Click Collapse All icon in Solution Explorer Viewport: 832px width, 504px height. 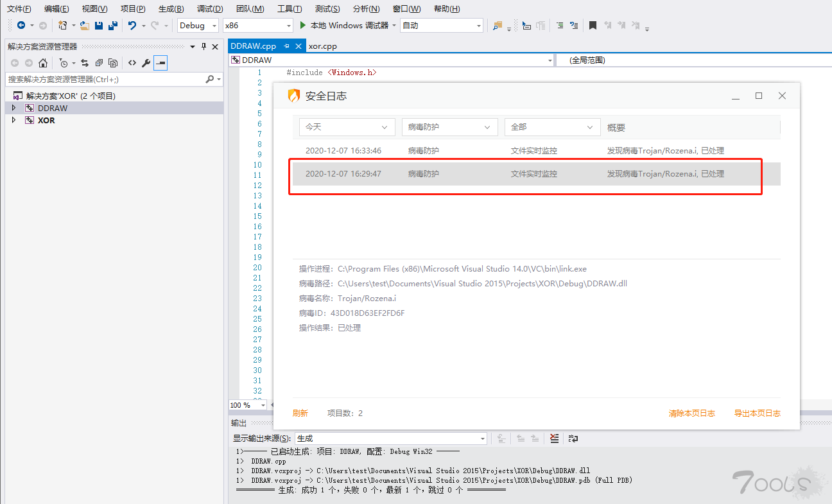point(99,63)
